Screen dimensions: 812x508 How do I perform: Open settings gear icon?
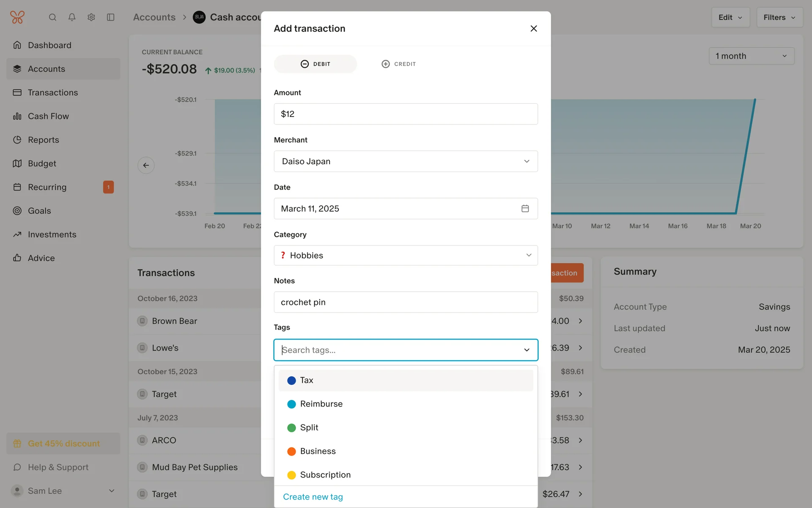pos(91,17)
